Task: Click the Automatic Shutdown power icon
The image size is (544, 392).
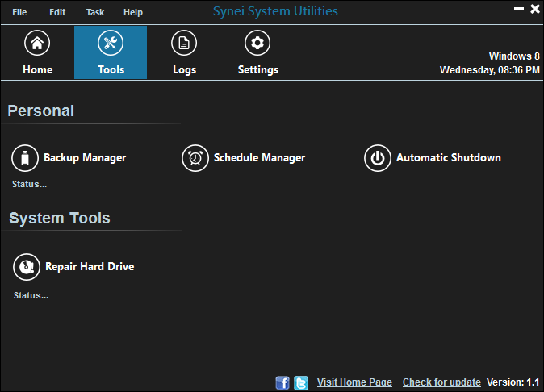Action: [377, 158]
